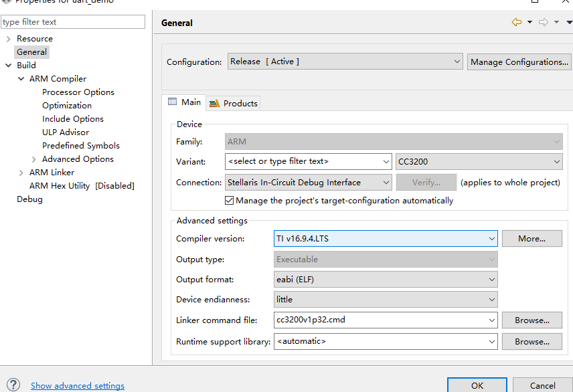Select General in the tree

[x=31, y=52]
